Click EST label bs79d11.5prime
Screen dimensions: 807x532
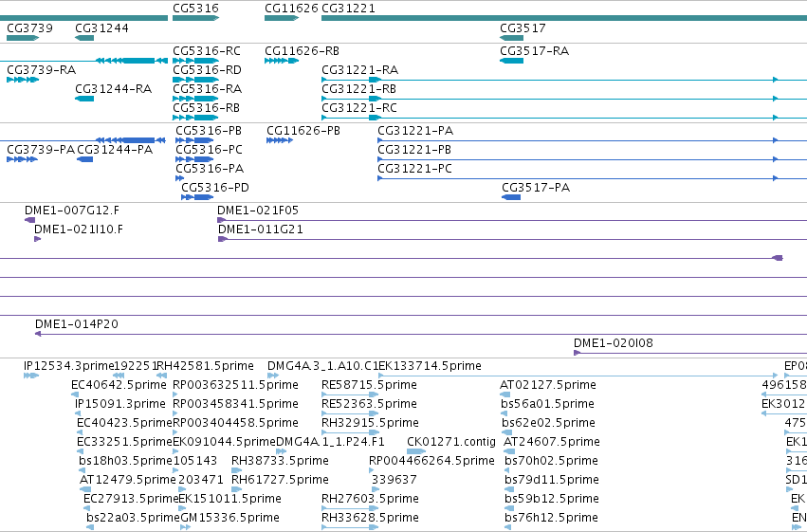point(552,480)
